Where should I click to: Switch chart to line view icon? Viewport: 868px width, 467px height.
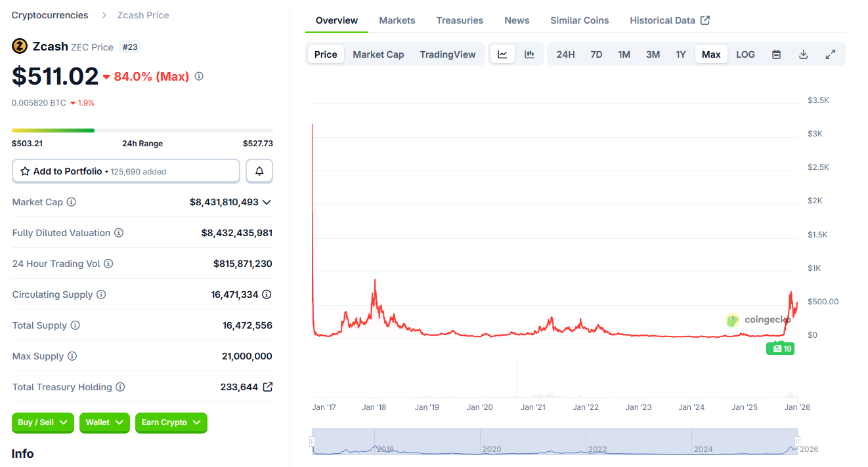tap(502, 54)
